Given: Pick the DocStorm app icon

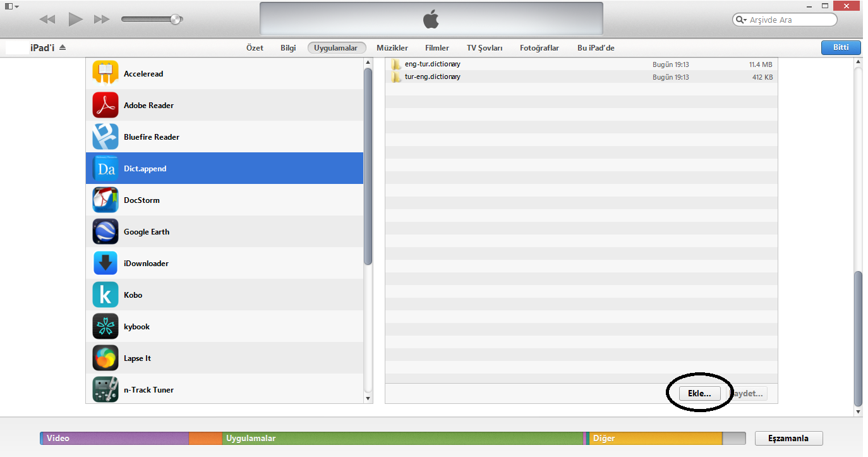Looking at the screenshot, I should (105, 200).
